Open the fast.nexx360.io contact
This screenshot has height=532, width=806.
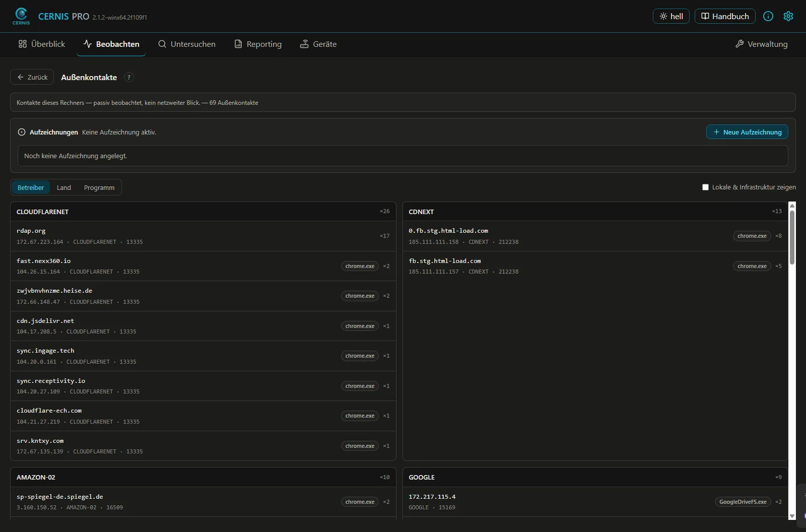click(x=203, y=266)
